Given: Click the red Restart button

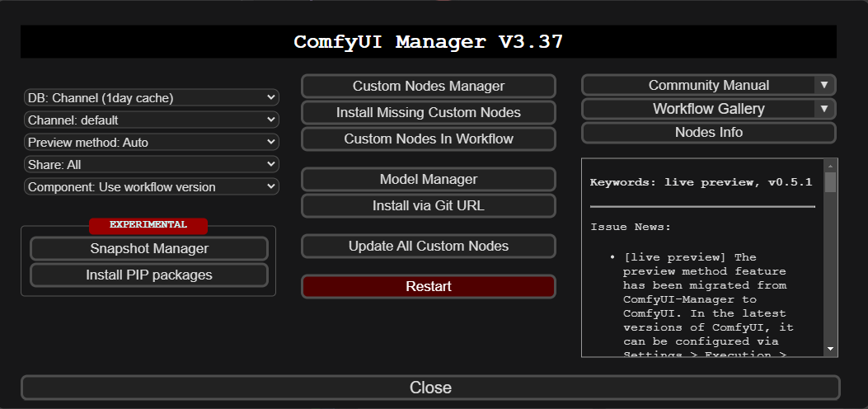Looking at the screenshot, I should click(429, 287).
